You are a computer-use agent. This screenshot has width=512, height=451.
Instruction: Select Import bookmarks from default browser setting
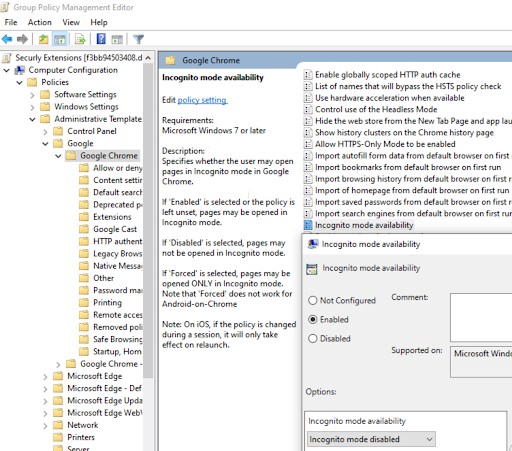click(408, 167)
